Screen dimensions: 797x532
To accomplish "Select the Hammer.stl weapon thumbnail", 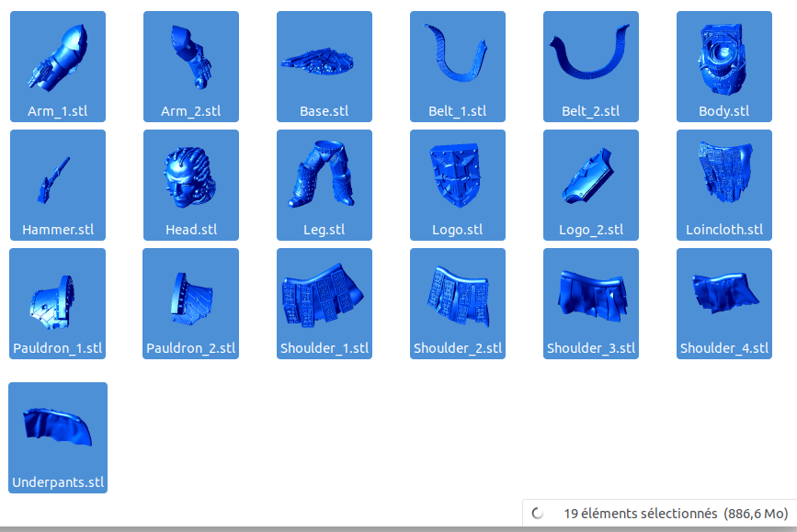I will 53,180.
